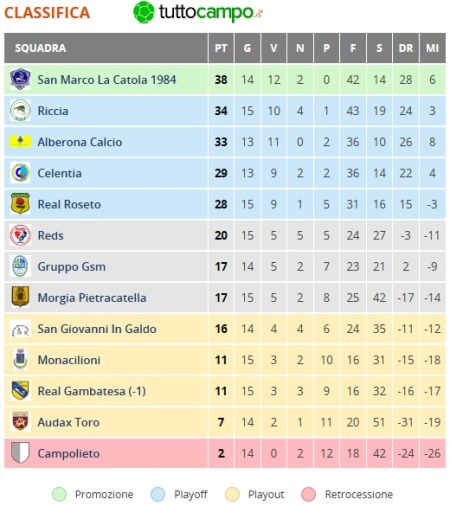Click the green Promozione legend swatch
450x506 pixels.
[59, 494]
